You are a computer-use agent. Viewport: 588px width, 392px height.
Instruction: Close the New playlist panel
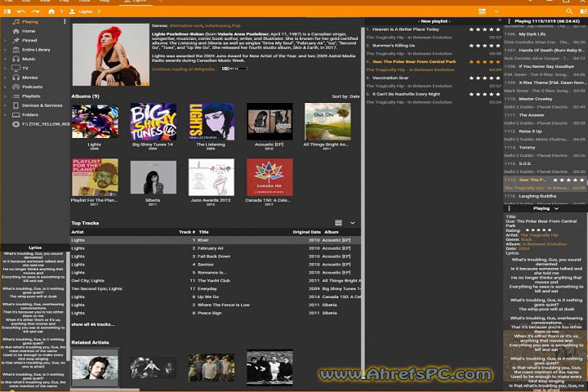click(x=500, y=20)
